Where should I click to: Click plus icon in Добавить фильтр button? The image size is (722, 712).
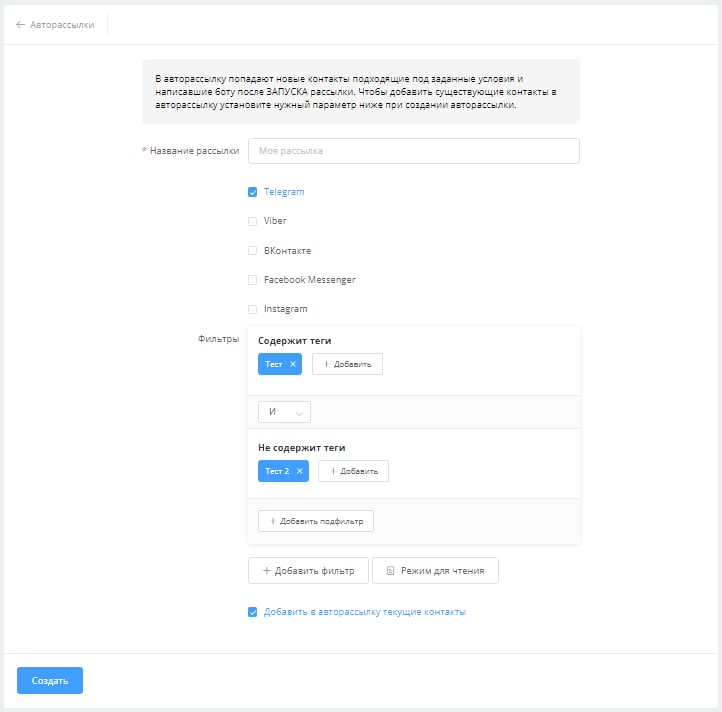[266, 571]
